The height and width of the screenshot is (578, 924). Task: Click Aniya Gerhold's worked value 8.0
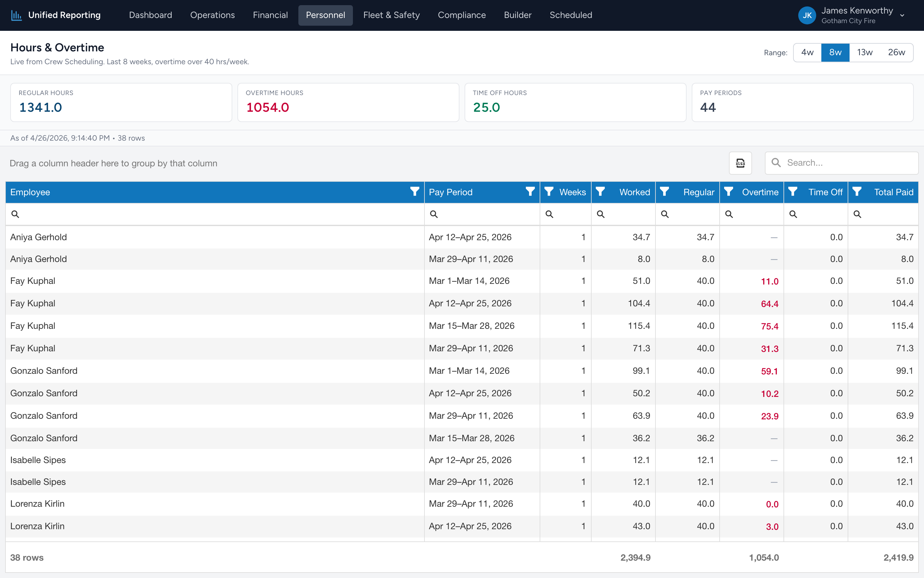pos(644,259)
